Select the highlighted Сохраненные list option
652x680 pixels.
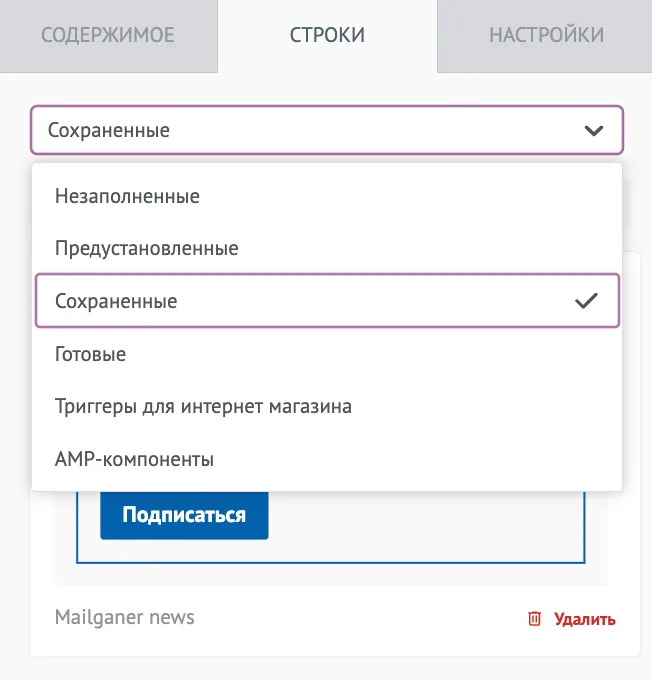point(327,301)
